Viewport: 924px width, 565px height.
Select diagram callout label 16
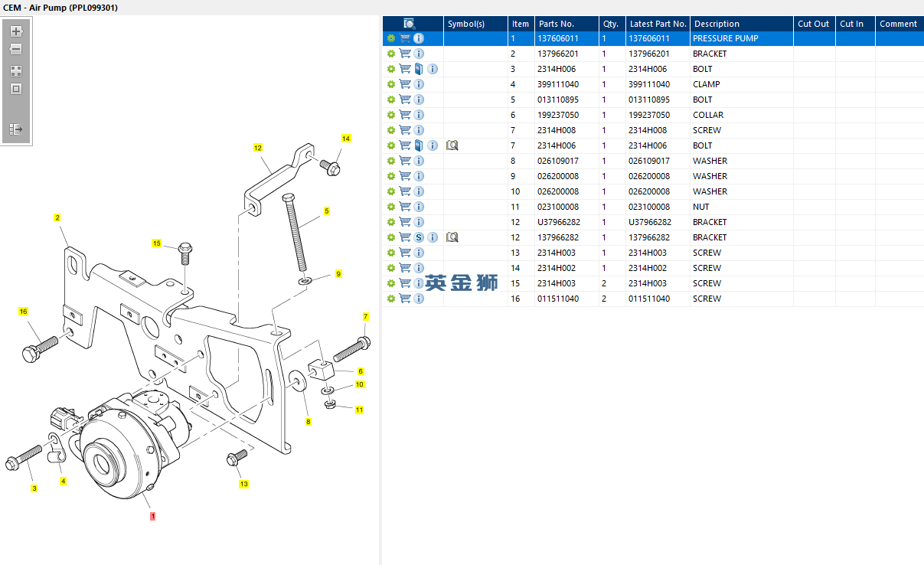tap(24, 312)
